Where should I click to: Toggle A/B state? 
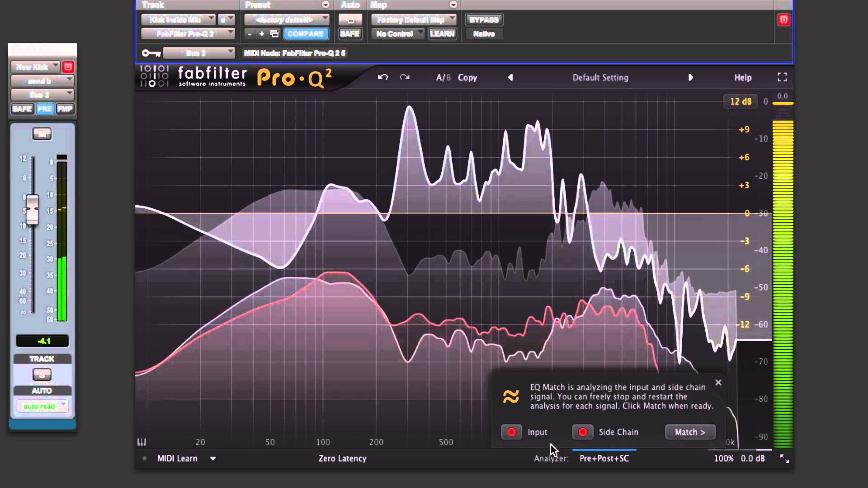pos(443,78)
